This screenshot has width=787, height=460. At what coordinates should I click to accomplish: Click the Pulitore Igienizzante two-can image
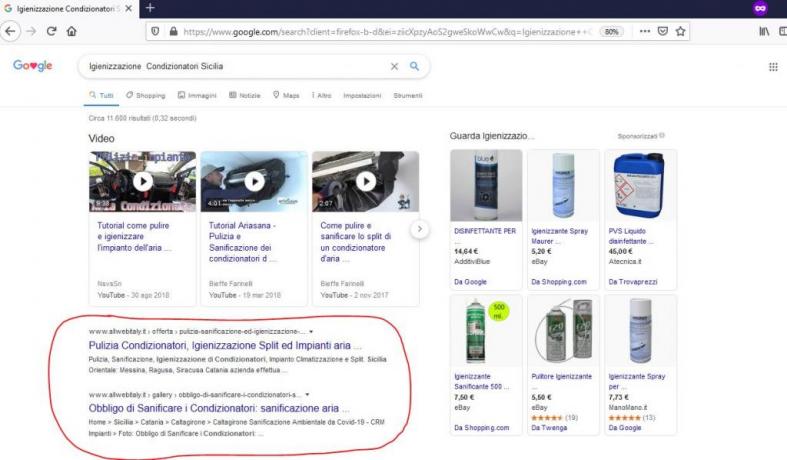[x=563, y=330]
